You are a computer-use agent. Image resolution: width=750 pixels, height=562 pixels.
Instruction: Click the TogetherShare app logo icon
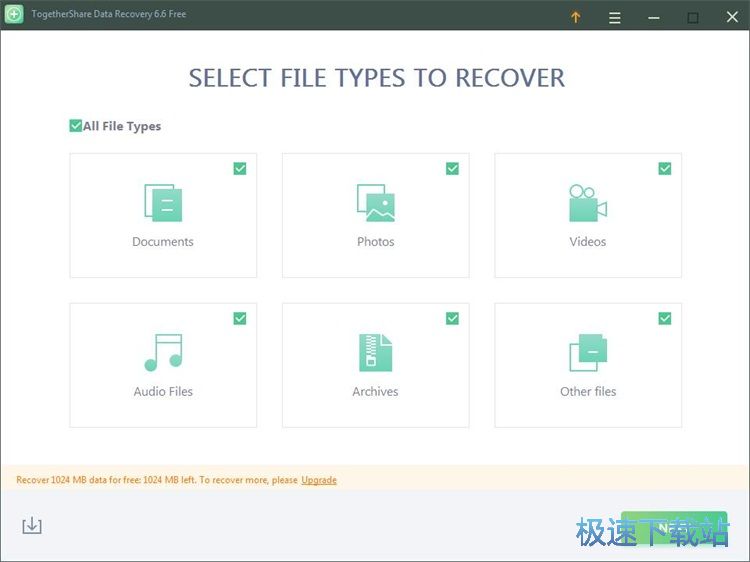[x=14, y=15]
